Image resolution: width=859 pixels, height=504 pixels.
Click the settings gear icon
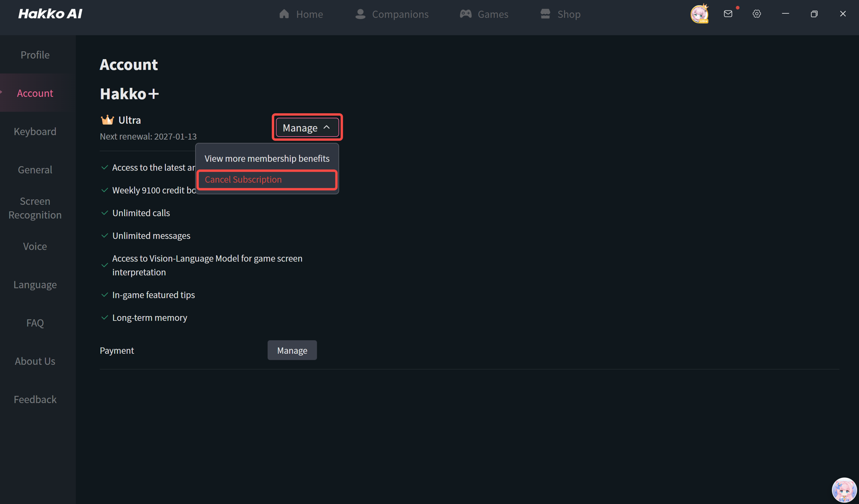point(756,14)
